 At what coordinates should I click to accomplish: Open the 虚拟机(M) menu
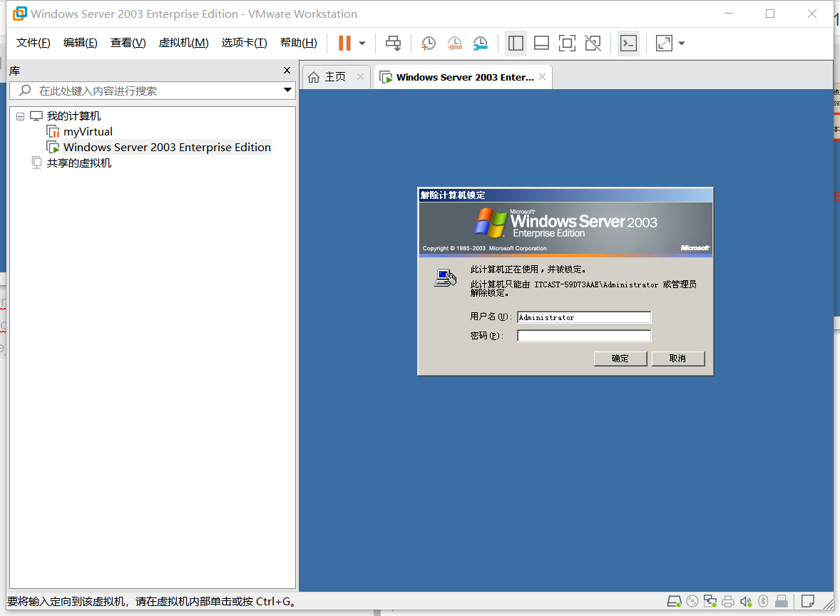184,43
